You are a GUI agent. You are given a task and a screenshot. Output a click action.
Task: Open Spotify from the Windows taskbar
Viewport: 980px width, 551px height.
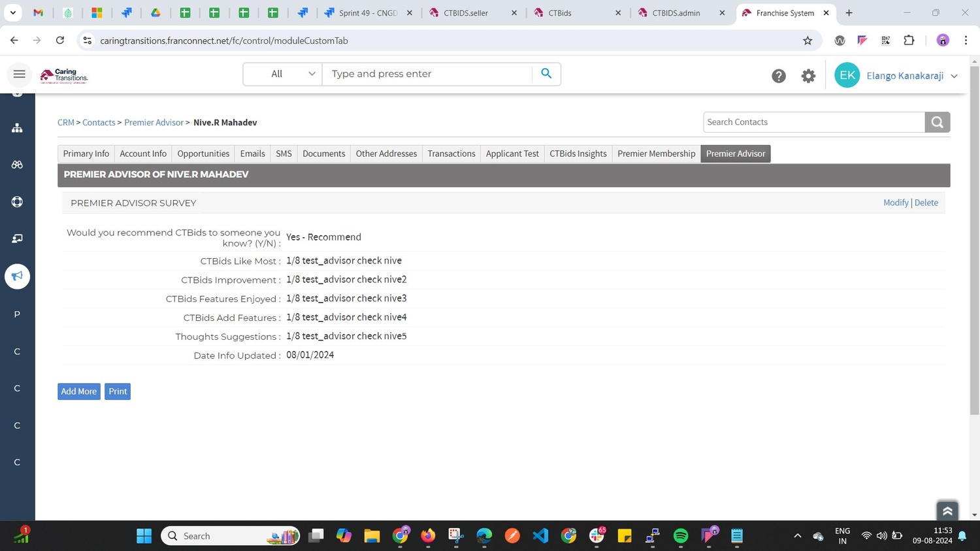tap(680, 536)
